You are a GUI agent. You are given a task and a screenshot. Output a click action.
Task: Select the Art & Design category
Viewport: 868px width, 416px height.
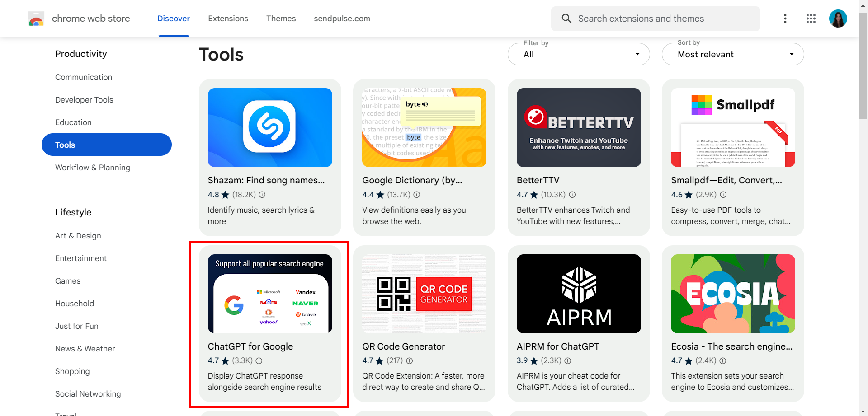click(78, 236)
